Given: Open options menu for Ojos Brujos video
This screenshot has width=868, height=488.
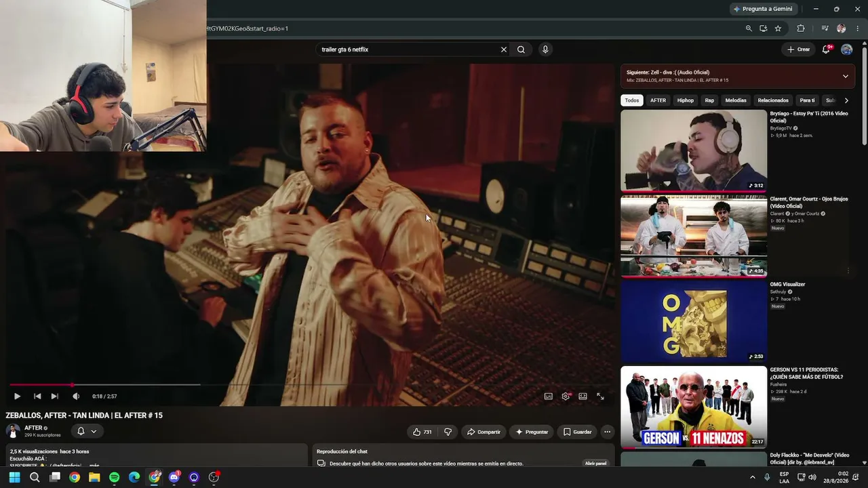Looking at the screenshot, I should coord(848,271).
